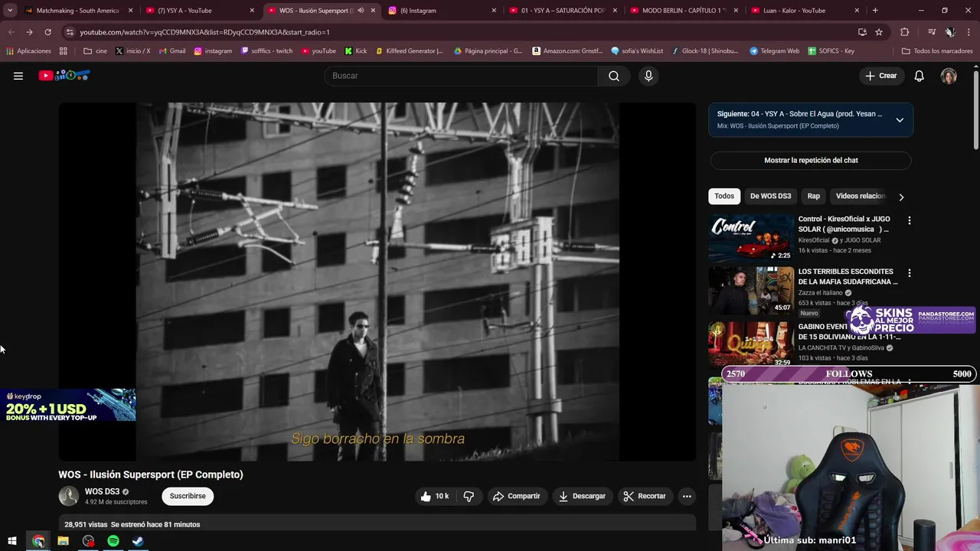Image resolution: width=980 pixels, height=551 pixels.
Task: Click the video player to pause
Action: pos(377,282)
